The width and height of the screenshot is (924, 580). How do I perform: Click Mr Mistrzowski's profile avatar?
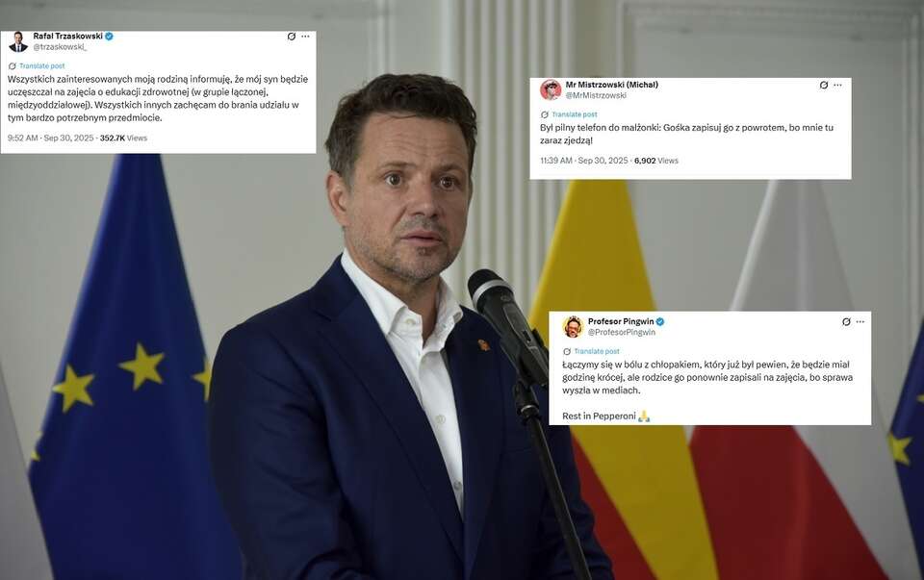pos(551,90)
